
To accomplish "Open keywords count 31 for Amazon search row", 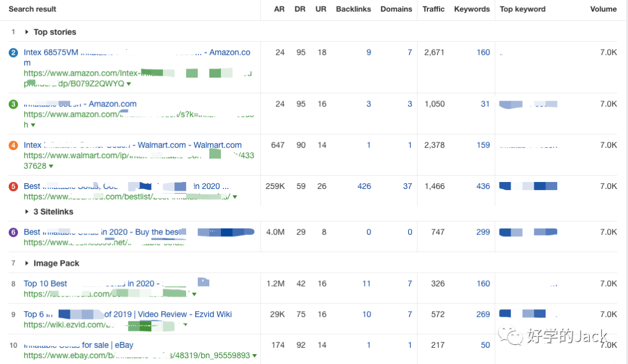I will pos(485,104).
